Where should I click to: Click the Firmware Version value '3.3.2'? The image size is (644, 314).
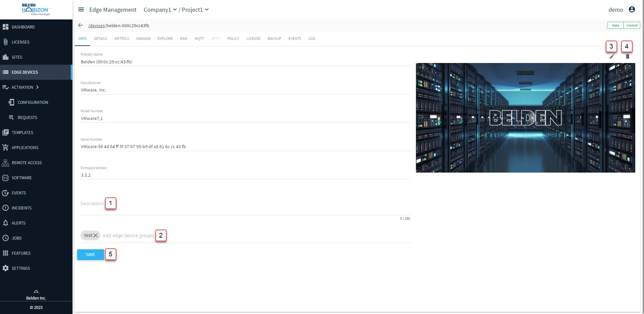point(86,175)
